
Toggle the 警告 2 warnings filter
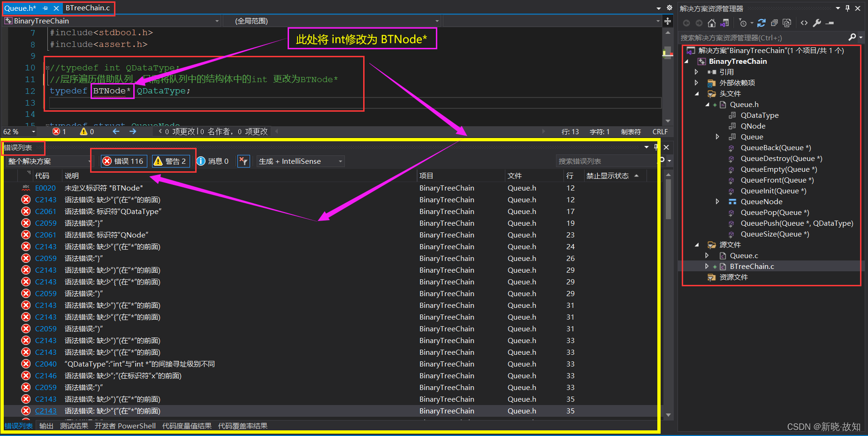171,161
